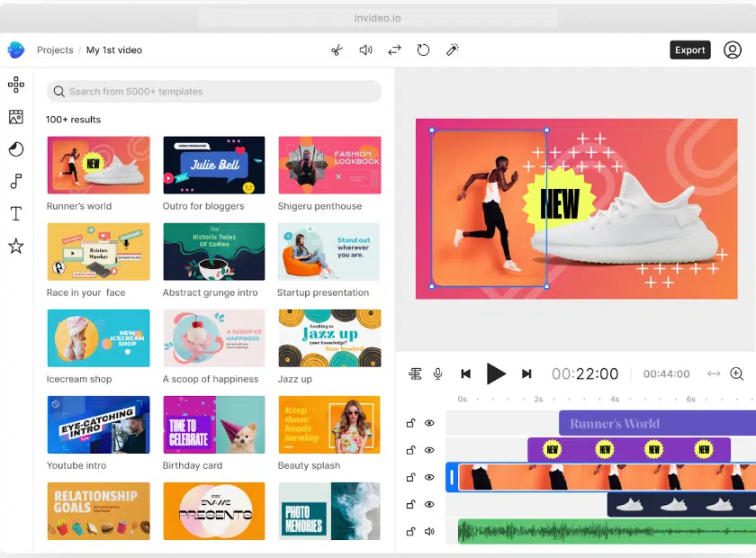Select the Text tool in sidebar
This screenshot has width=756, height=558.
tap(15, 213)
